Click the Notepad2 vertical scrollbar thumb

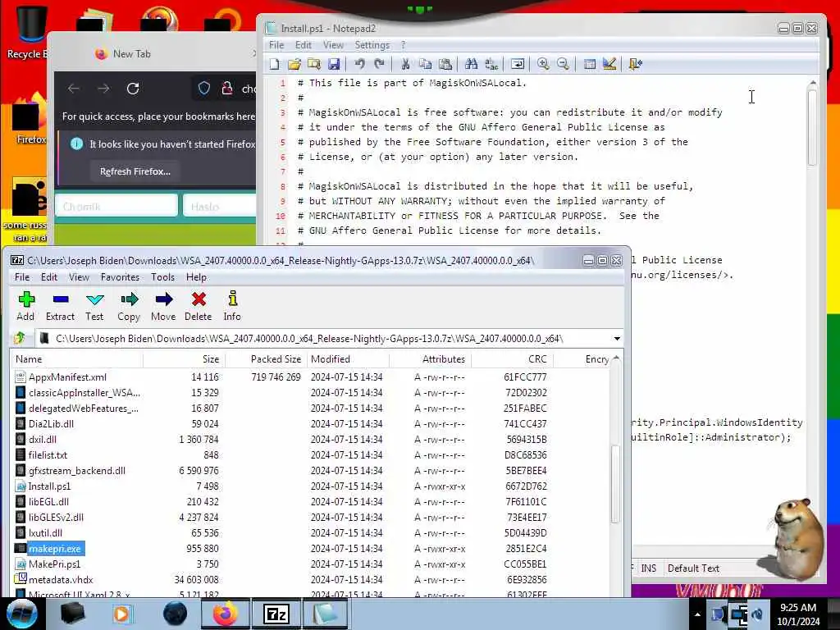pyautogui.click(x=812, y=127)
